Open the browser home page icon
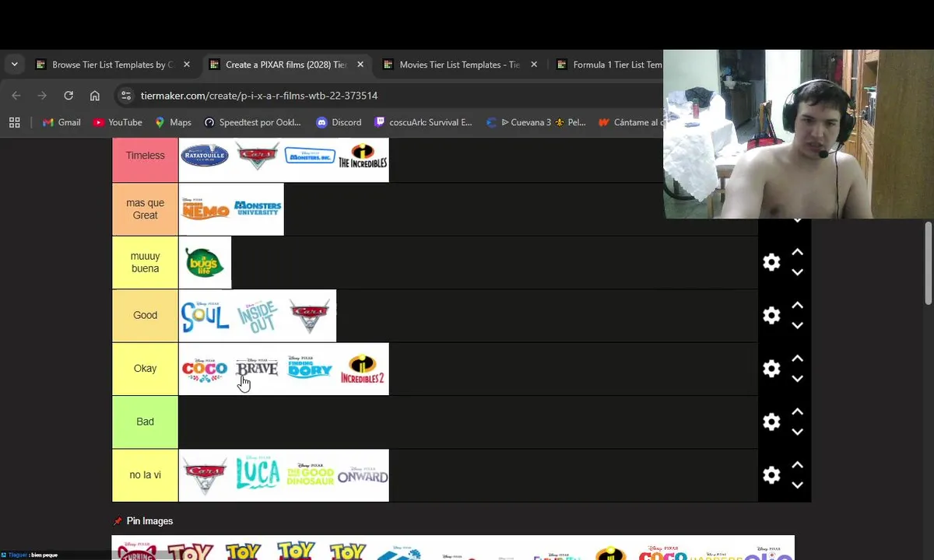This screenshot has width=934, height=560. coord(95,96)
